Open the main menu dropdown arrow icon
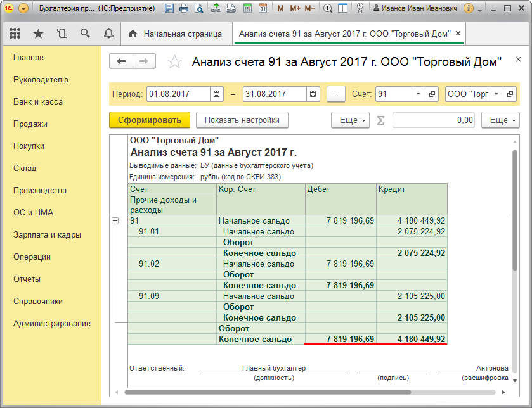The image size is (532, 408). point(23,8)
